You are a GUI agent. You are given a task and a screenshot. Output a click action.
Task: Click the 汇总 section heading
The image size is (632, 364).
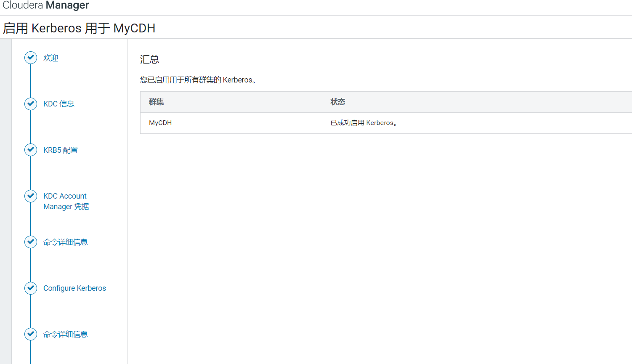(149, 59)
